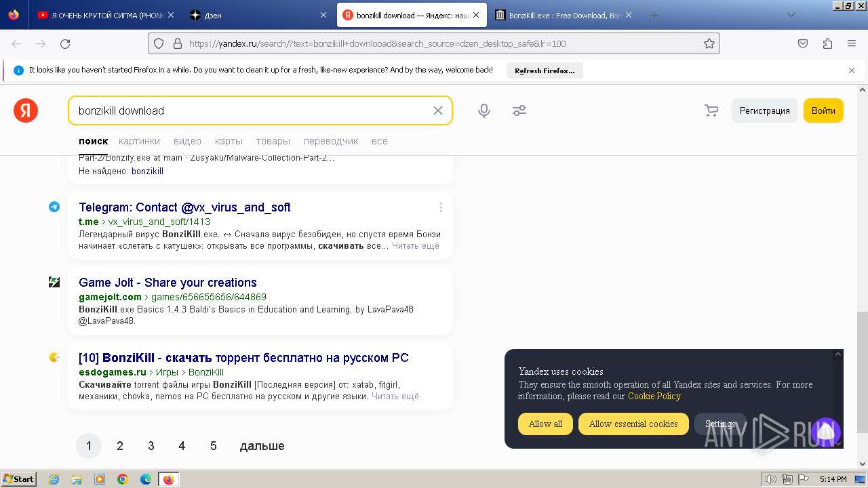The image size is (868, 488).
Task: Click Allow essential cookies
Action: (x=633, y=424)
